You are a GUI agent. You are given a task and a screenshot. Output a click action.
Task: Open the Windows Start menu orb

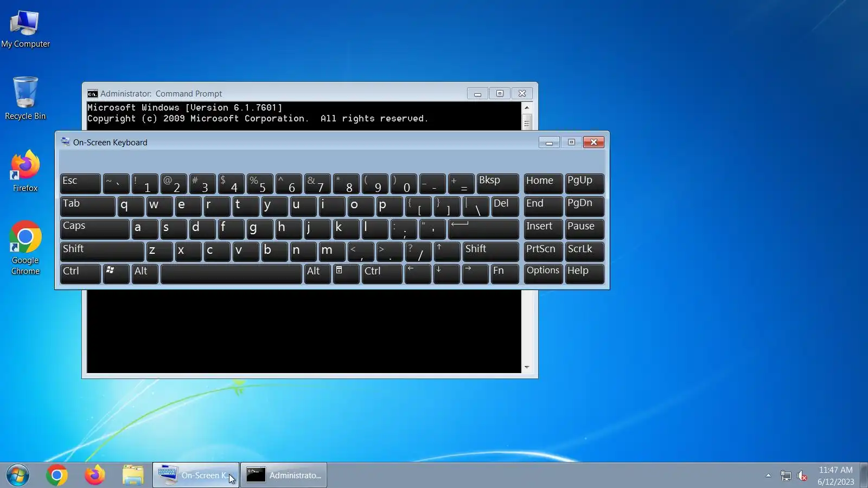point(18,476)
